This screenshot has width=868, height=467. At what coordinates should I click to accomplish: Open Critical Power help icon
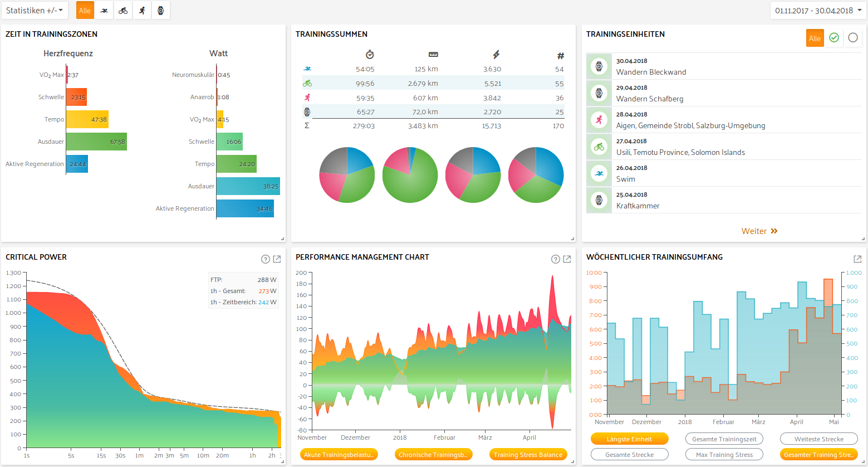[266, 259]
